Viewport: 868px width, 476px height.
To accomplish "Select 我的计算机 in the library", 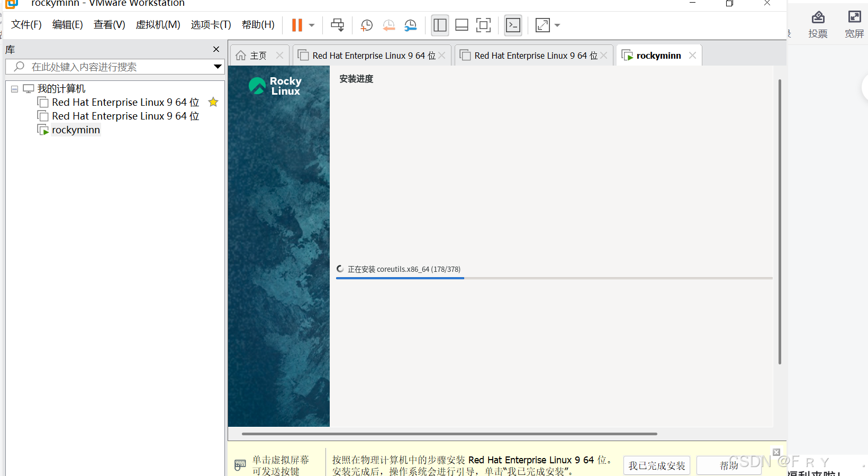I will click(x=61, y=88).
